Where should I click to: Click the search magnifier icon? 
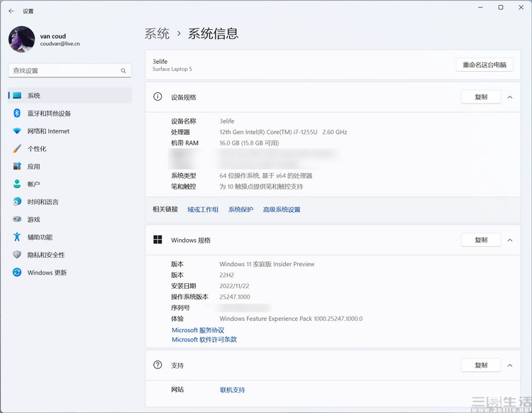pyautogui.click(x=123, y=70)
